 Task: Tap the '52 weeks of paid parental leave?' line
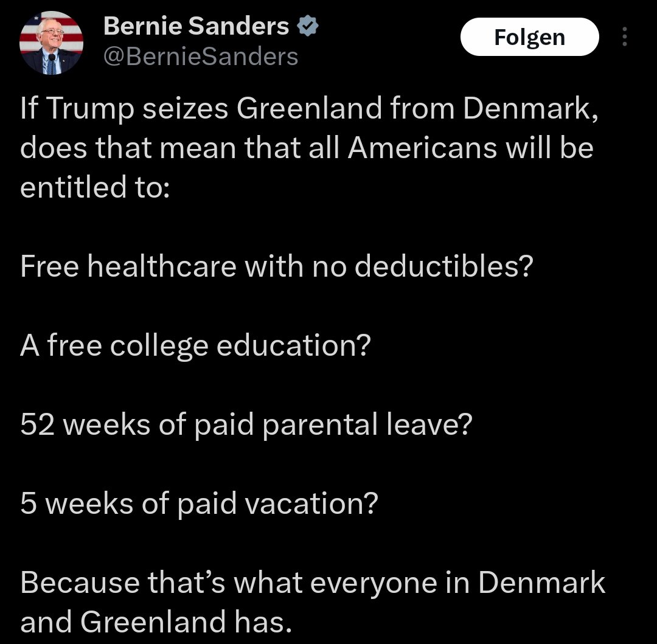coord(246,425)
